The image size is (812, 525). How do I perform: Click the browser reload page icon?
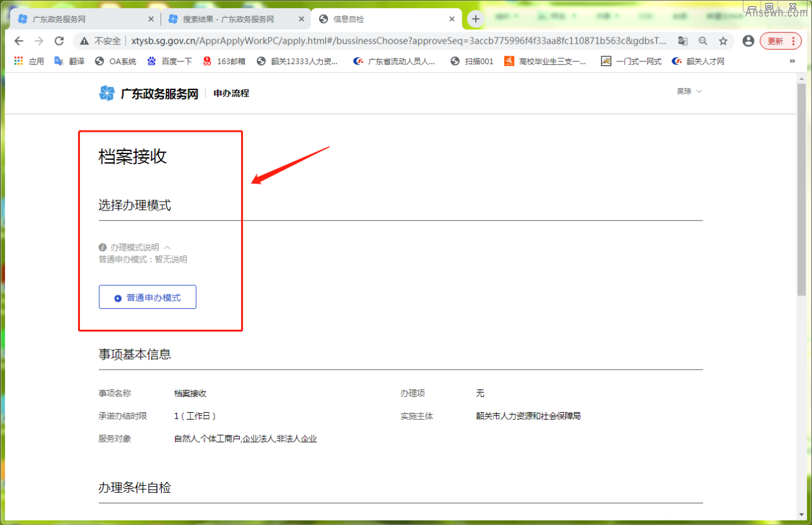click(x=59, y=41)
